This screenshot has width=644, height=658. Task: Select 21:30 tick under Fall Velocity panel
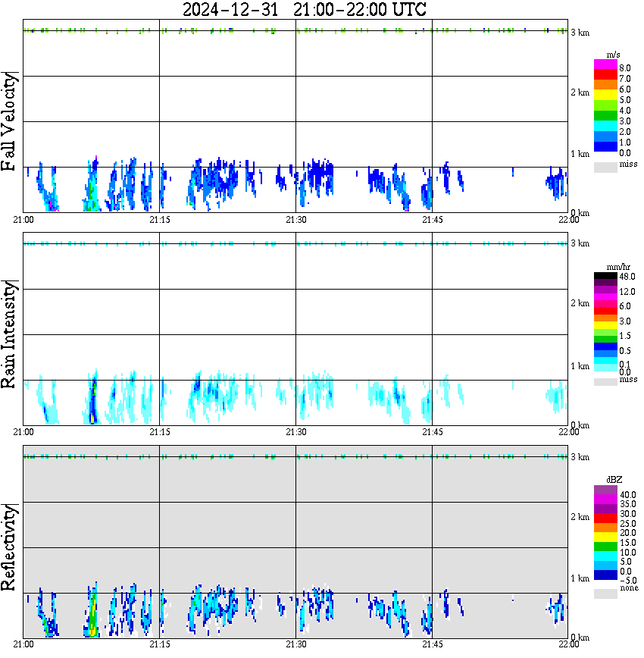296,220
